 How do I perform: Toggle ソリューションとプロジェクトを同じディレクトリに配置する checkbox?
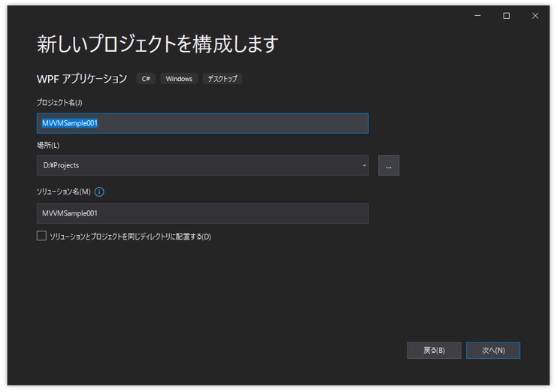coord(41,236)
